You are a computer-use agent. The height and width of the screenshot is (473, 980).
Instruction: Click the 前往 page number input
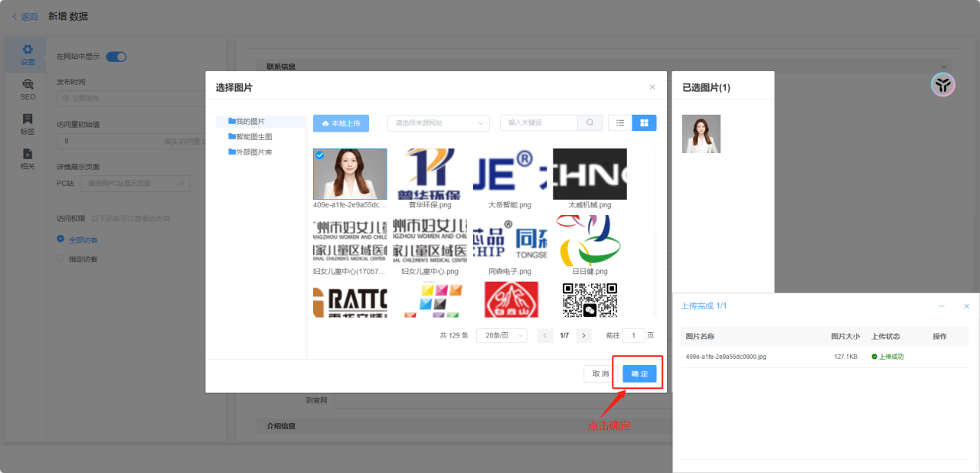pyautogui.click(x=633, y=335)
